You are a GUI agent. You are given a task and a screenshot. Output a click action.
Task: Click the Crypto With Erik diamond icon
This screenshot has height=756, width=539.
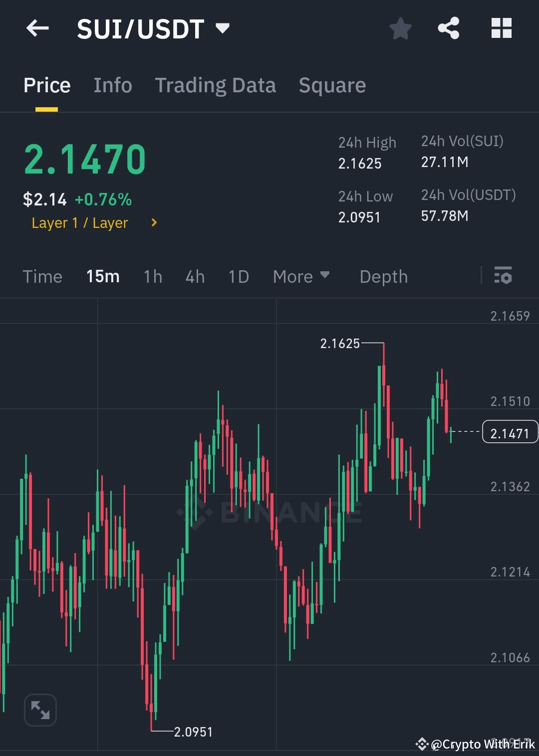coord(422,745)
